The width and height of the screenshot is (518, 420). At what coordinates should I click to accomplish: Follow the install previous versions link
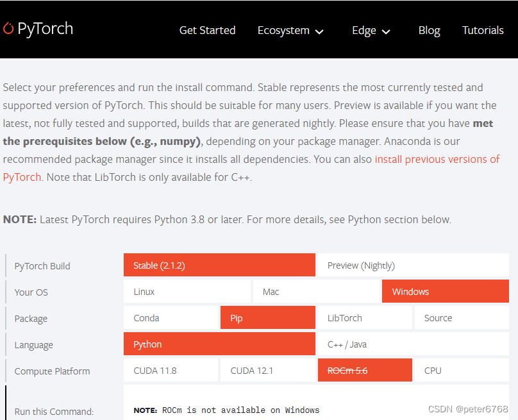pyautogui.click(x=437, y=159)
